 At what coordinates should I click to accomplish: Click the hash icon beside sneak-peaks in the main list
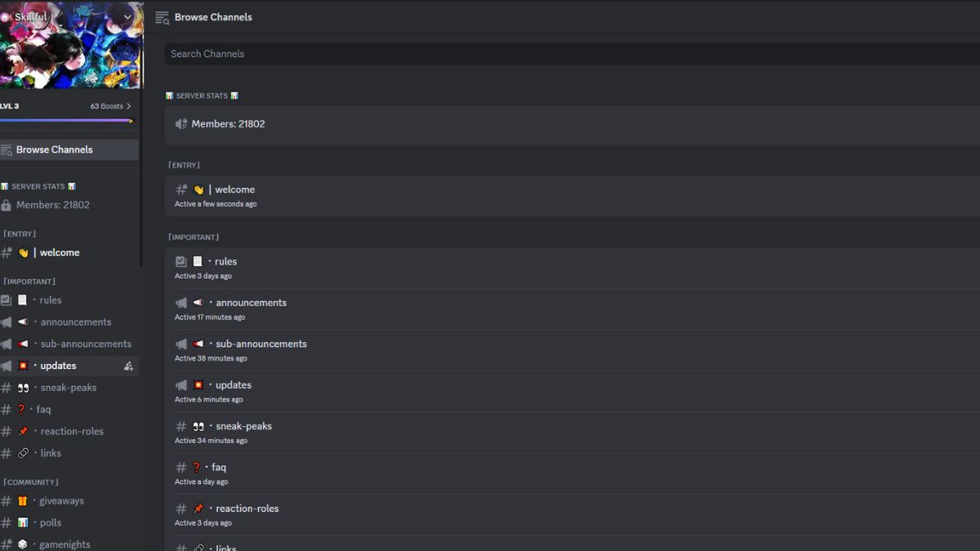click(181, 426)
